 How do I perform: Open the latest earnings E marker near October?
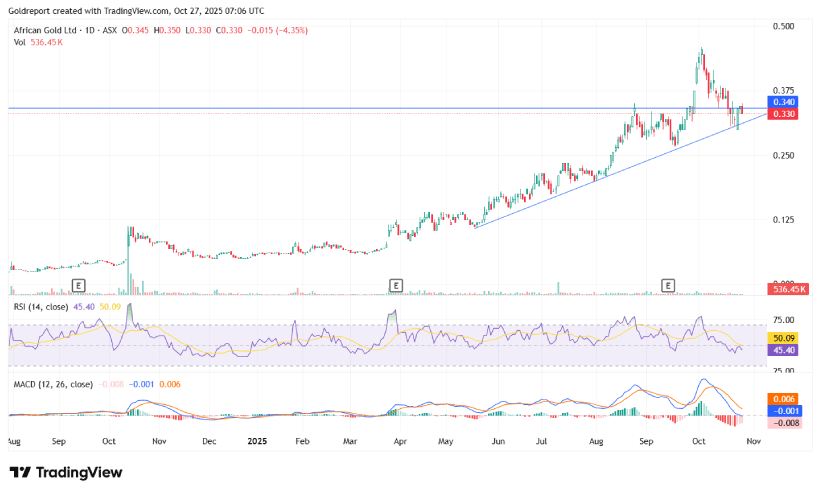point(669,286)
